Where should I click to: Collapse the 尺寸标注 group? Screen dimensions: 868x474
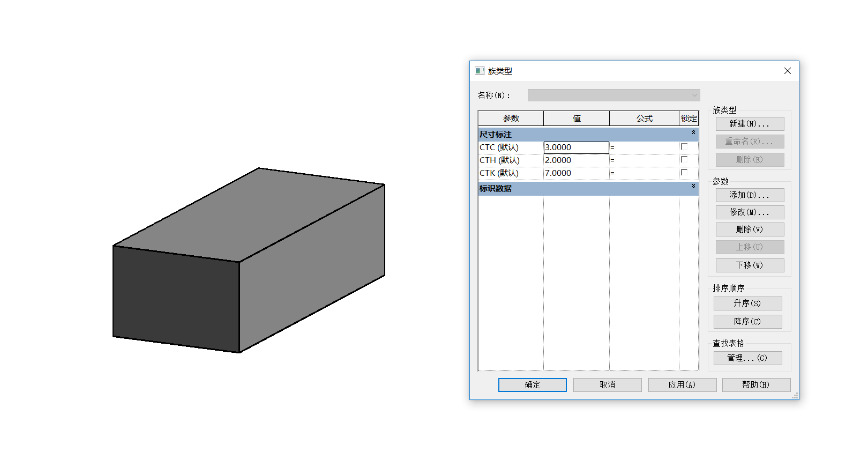click(693, 132)
